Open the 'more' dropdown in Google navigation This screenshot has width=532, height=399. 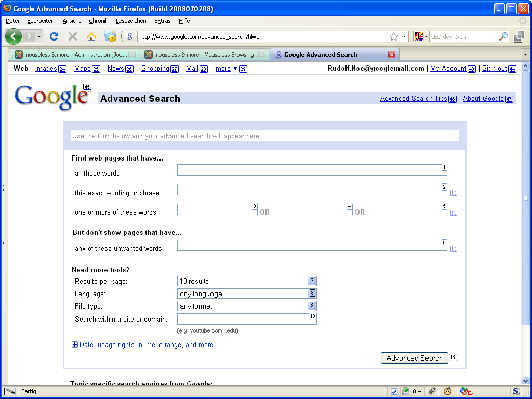pos(226,69)
